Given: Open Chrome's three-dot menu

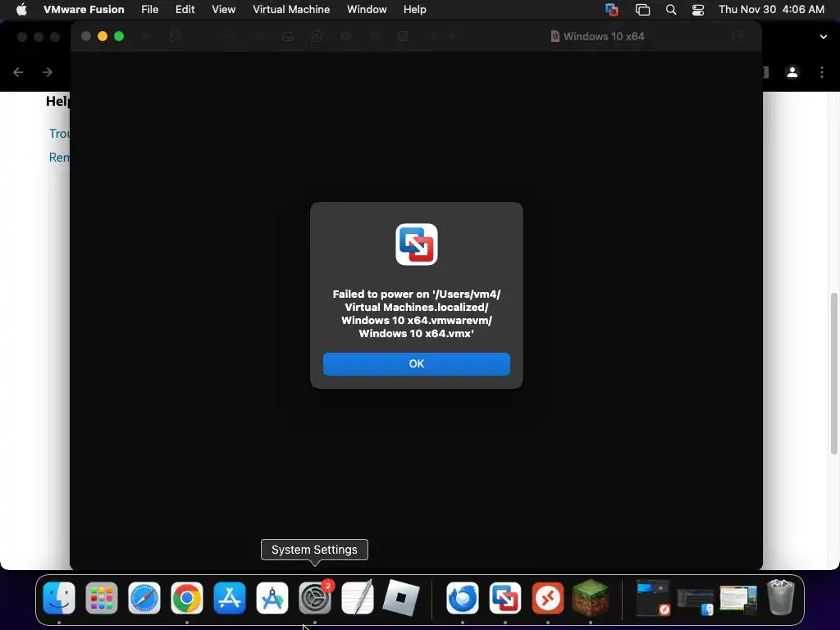Looking at the screenshot, I should pos(822,72).
